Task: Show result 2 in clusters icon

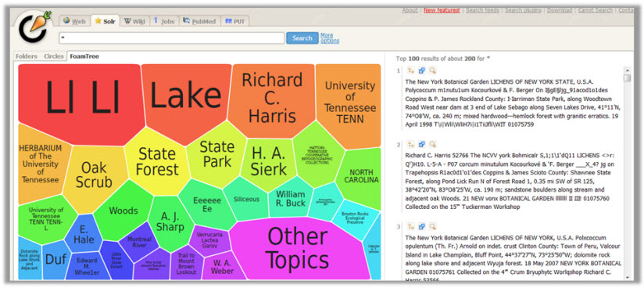Action: pyautogui.click(x=410, y=145)
